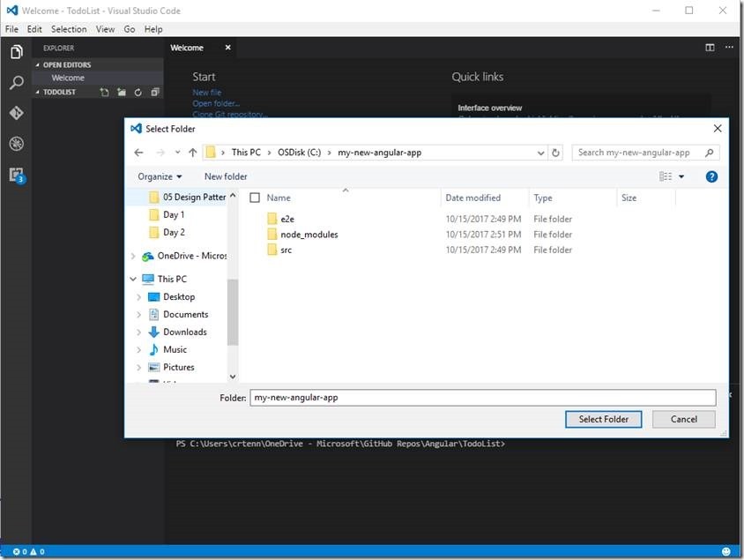Open dialog help question mark

pos(711,176)
